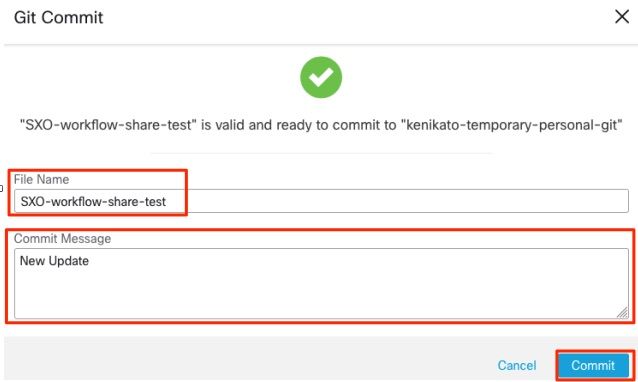Click the kenikato-temporary-personal-git repository name
The image size is (638, 382).
[512, 125]
